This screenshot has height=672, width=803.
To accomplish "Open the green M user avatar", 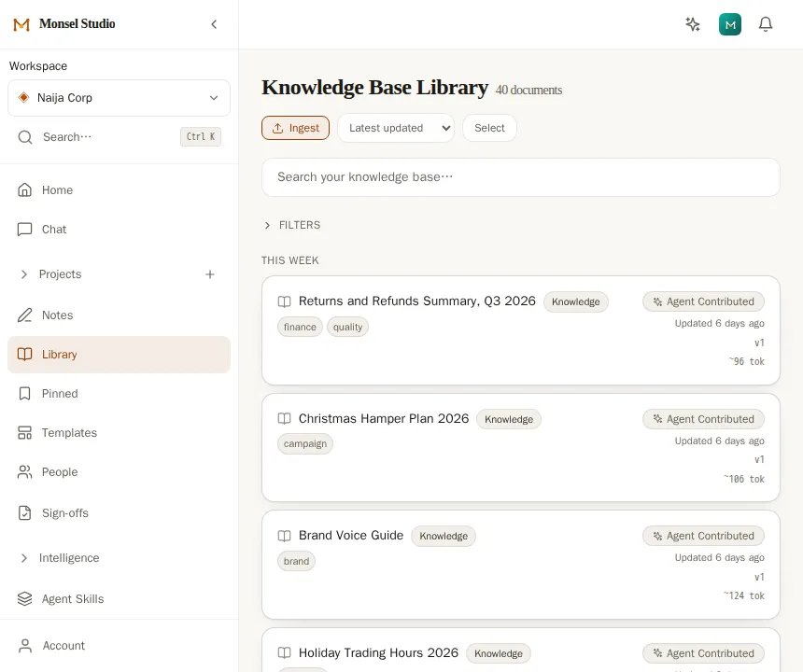I will click(x=730, y=24).
